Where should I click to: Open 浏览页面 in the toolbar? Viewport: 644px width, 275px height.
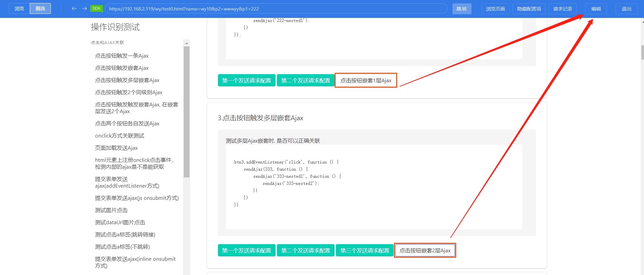click(496, 9)
